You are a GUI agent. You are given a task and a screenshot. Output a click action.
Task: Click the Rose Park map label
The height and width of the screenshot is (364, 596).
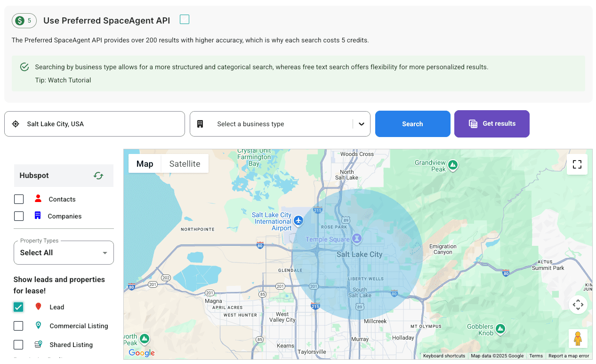tap(334, 227)
